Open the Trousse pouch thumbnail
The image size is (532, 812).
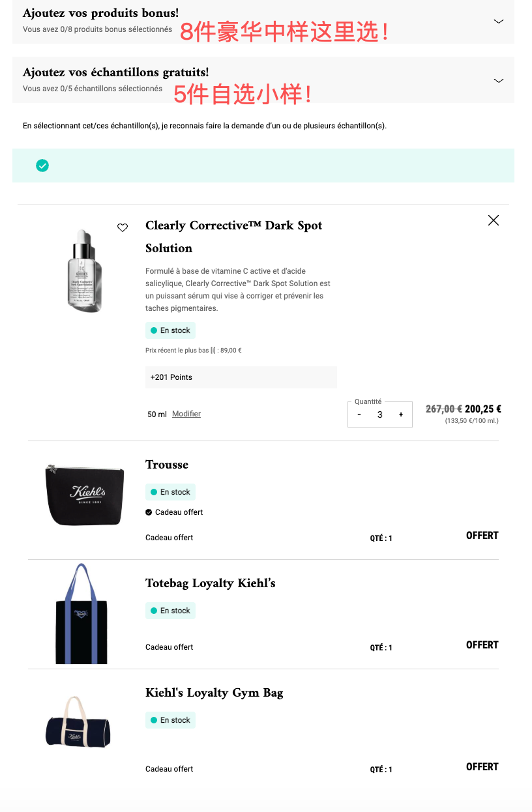coord(84,494)
